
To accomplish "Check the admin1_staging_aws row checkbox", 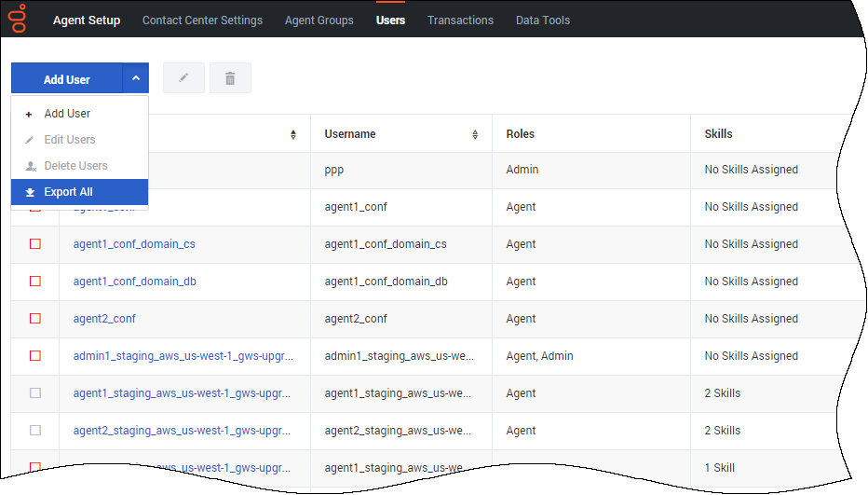I will (x=35, y=356).
